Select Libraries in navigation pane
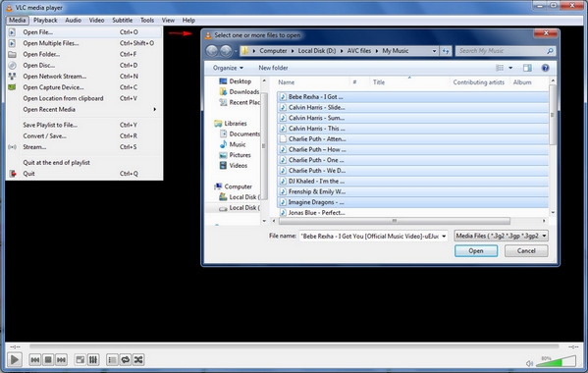 [231, 124]
